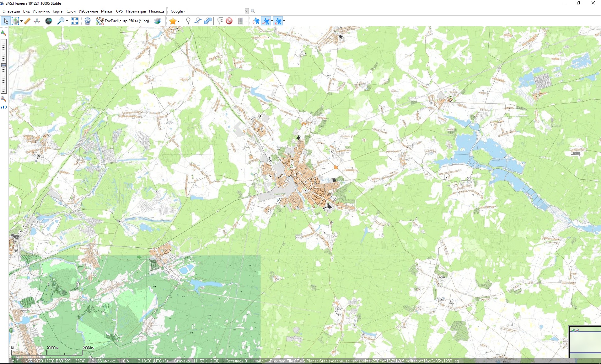Screen dimensions: 601x364
Task: Click the zoom in magnifier on left sidebar
Action: tap(3, 33)
